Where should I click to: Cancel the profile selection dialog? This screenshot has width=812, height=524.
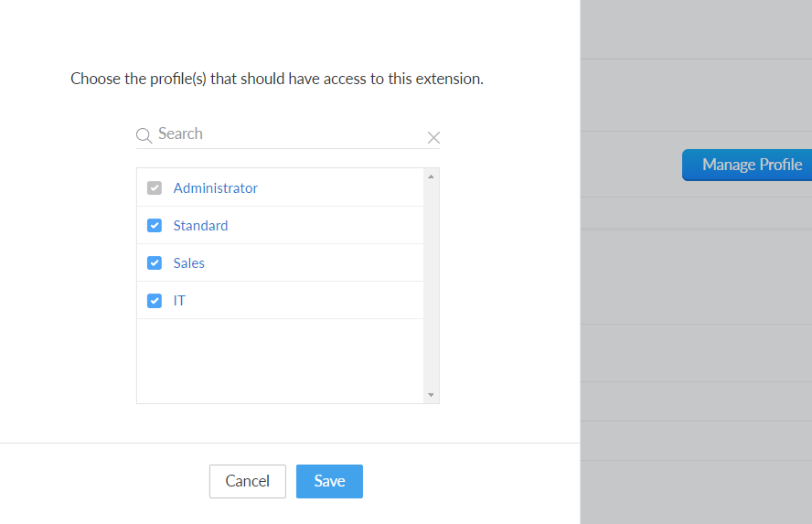point(248,481)
